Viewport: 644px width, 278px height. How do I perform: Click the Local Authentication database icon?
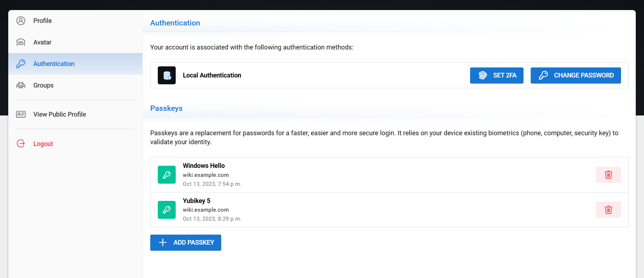(x=167, y=75)
